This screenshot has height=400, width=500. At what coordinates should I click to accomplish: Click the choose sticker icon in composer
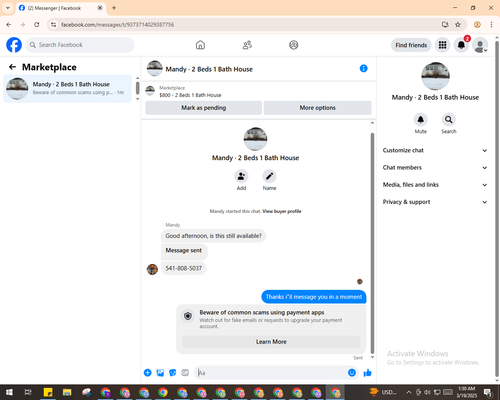click(173, 373)
